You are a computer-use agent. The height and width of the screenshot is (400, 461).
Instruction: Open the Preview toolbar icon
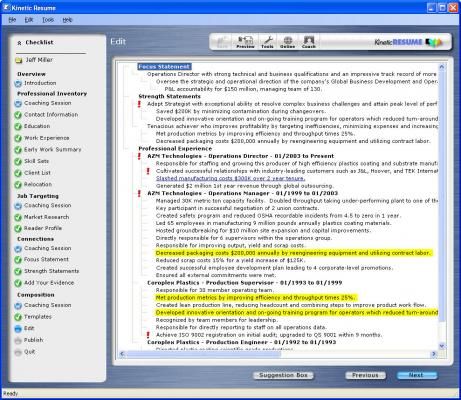pyautogui.click(x=245, y=42)
